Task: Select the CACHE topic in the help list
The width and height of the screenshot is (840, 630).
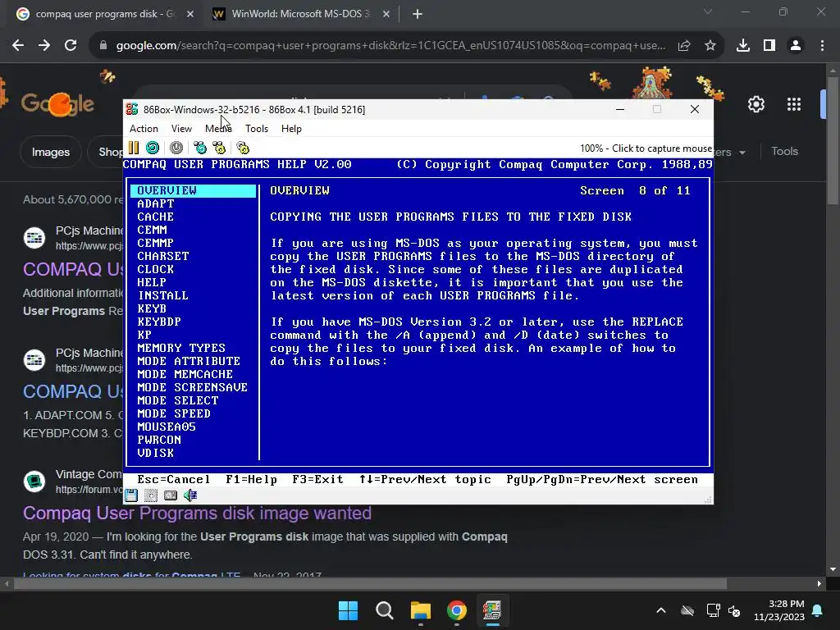Action: [155, 217]
